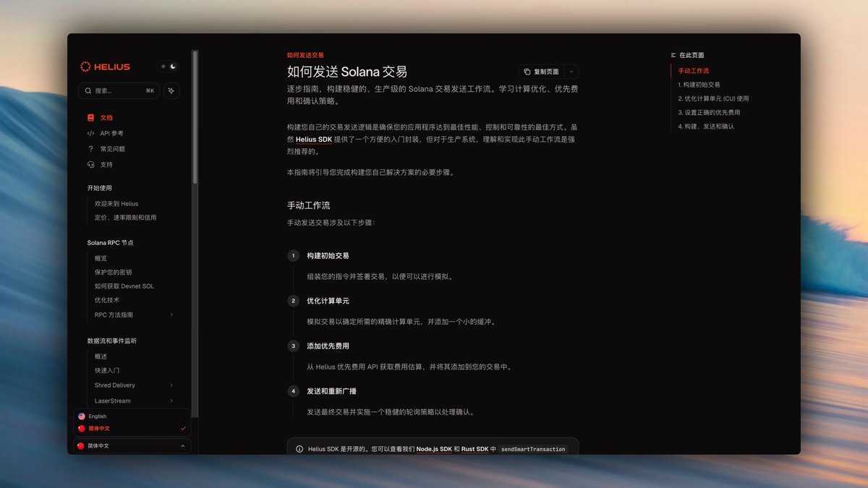This screenshot has height=488, width=868.
Task: Open 如何获取 Devnet SOL page
Action: click(x=124, y=286)
